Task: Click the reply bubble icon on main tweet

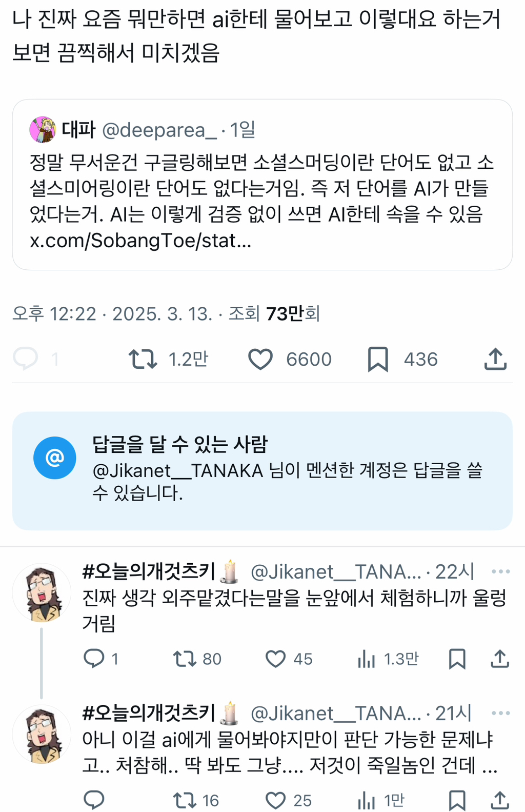Action: click(26, 359)
